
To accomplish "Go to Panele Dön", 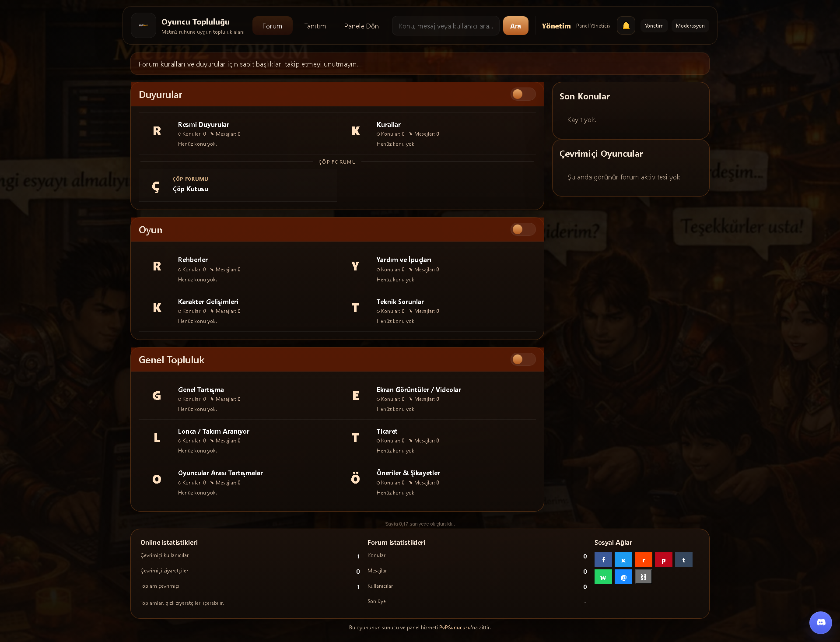I will tap(361, 26).
